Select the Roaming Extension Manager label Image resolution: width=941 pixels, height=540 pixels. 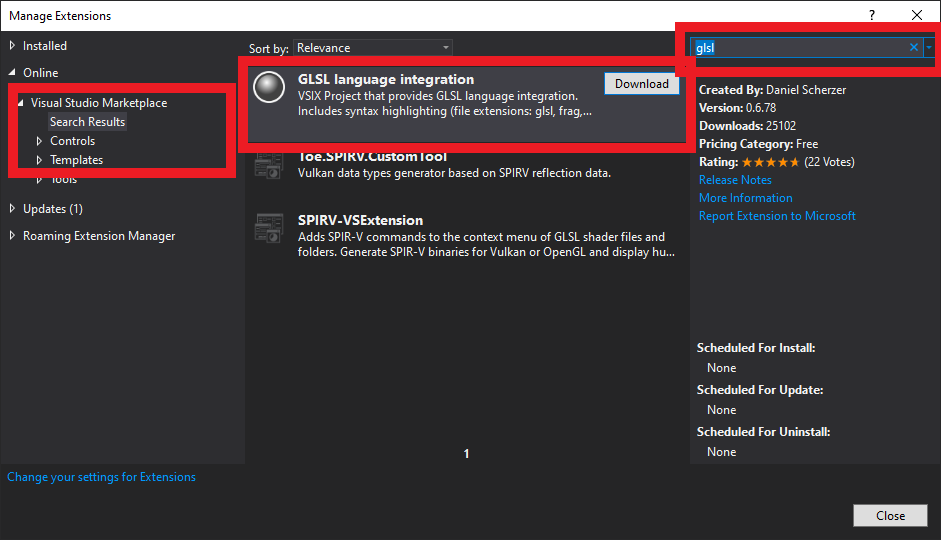[x=99, y=236]
